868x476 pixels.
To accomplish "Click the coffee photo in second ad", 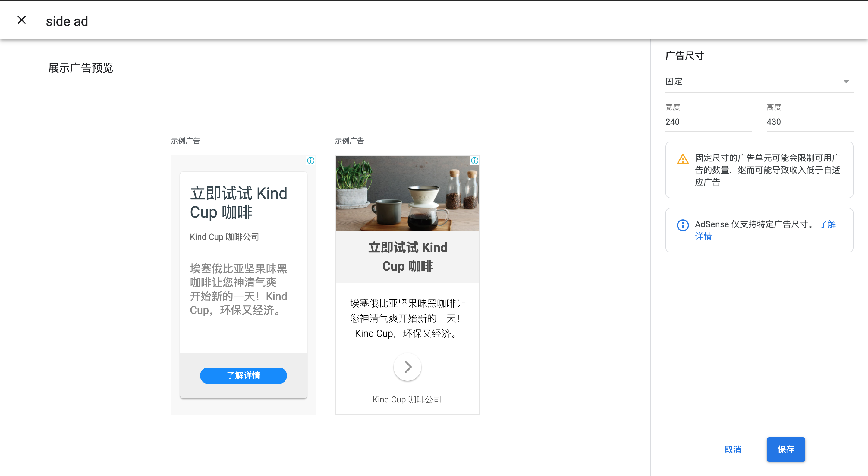I will (x=407, y=193).
